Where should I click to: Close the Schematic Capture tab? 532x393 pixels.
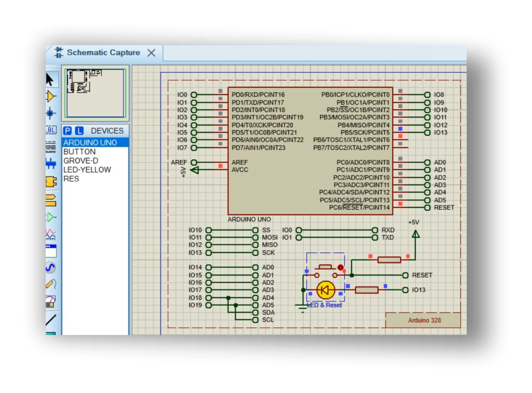click(x=151, y=53)
